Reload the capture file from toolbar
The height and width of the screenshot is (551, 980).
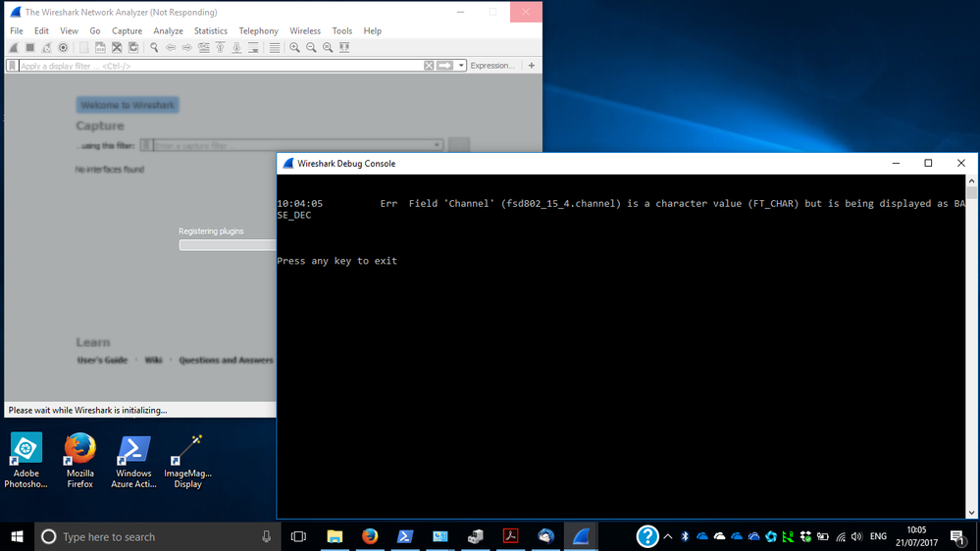[133, 47]
